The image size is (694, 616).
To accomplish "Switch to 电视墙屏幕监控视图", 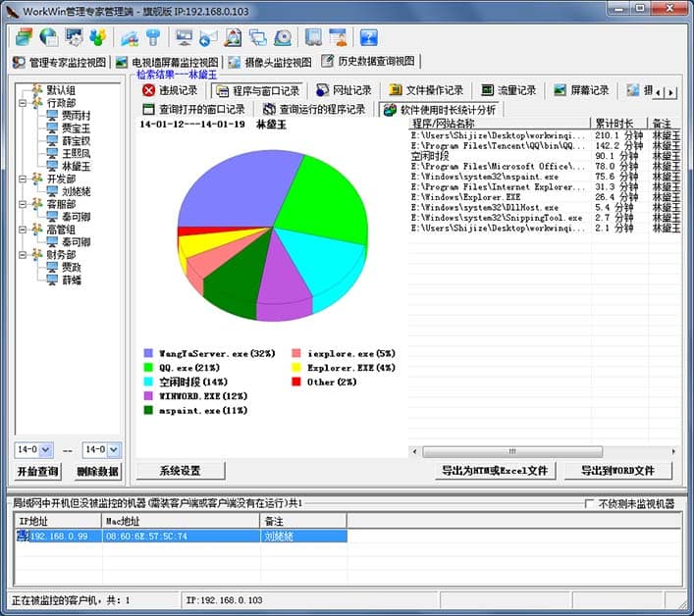I will pyautogui.click(x=167, y=63).
